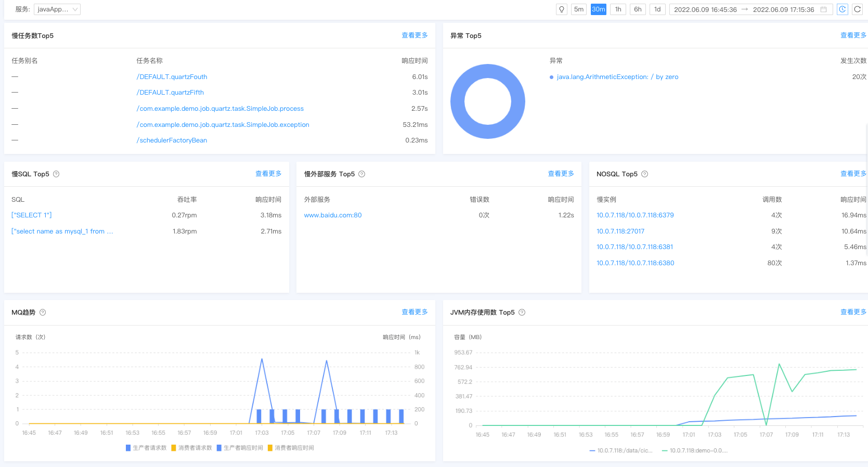
Task: Click help icon beside JVM内存使用数 Top5
Action: tap(522, 313)
